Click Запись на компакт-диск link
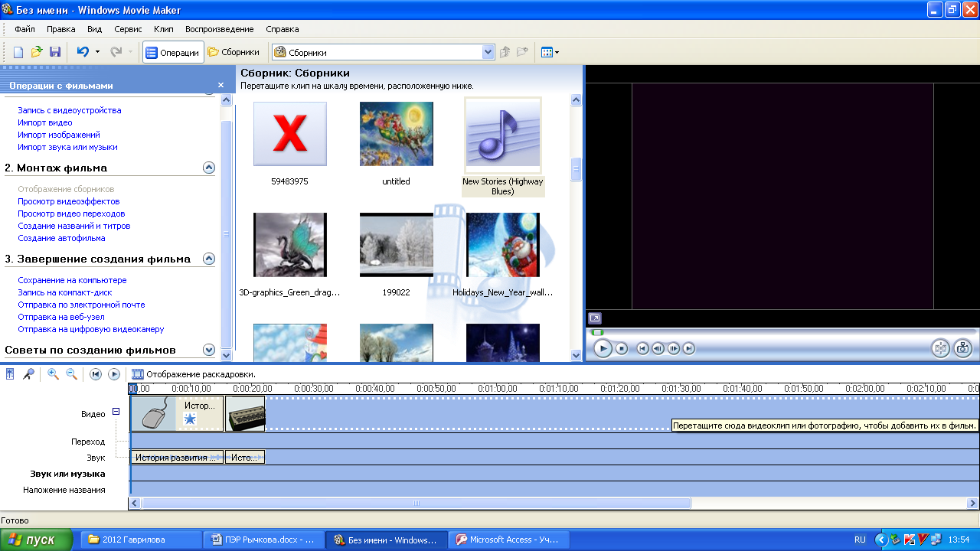Screen dimensions: 980x551 click(x=65, y=292)
